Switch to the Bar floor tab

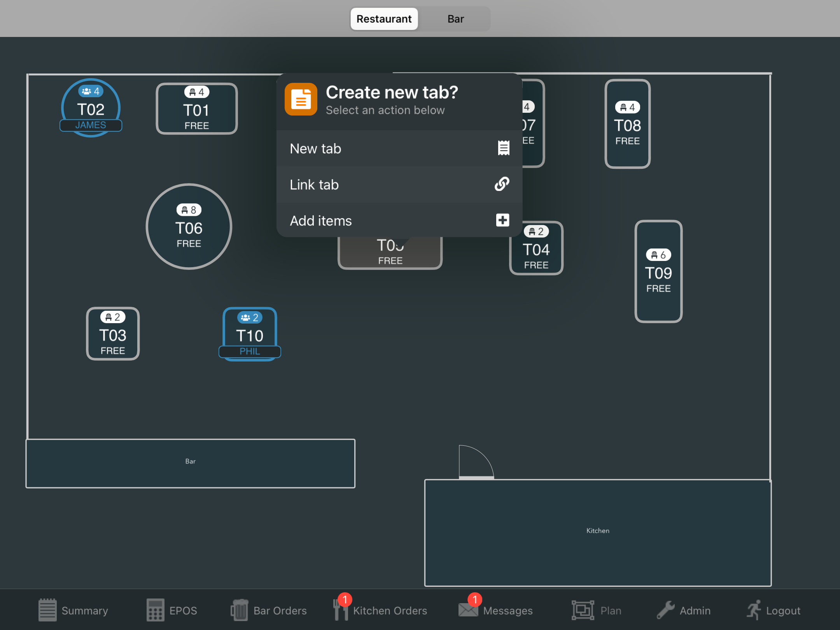pyautogui.click(x=455, y=19)
